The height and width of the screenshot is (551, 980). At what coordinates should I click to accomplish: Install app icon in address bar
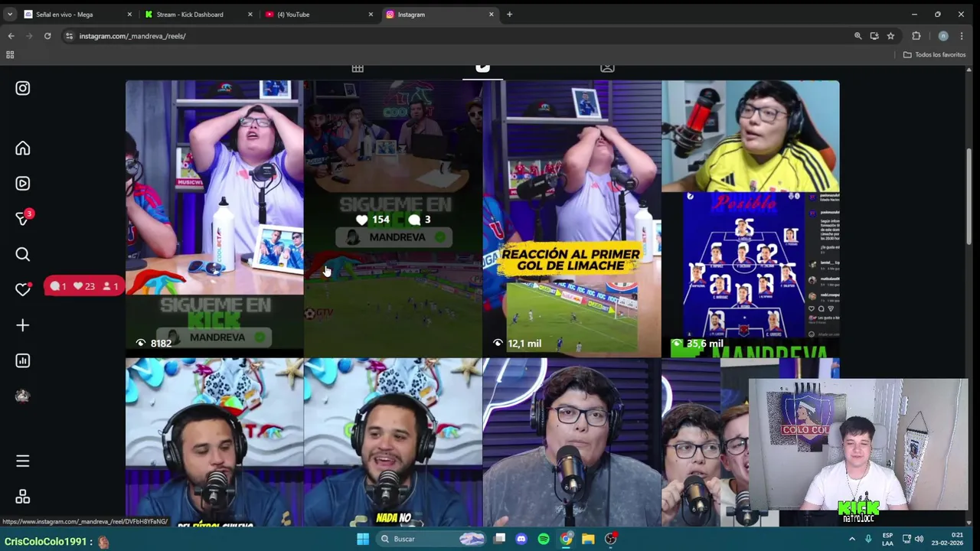[874, 36]
